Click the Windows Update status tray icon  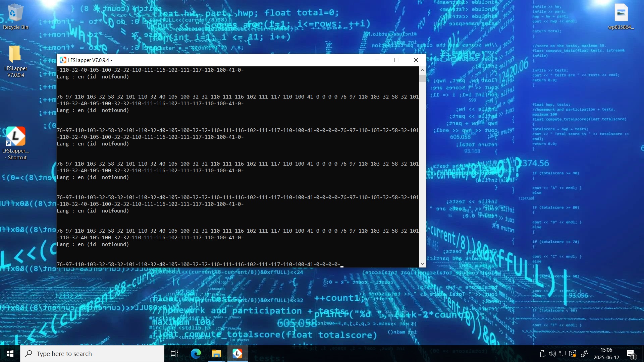[573, 354]
